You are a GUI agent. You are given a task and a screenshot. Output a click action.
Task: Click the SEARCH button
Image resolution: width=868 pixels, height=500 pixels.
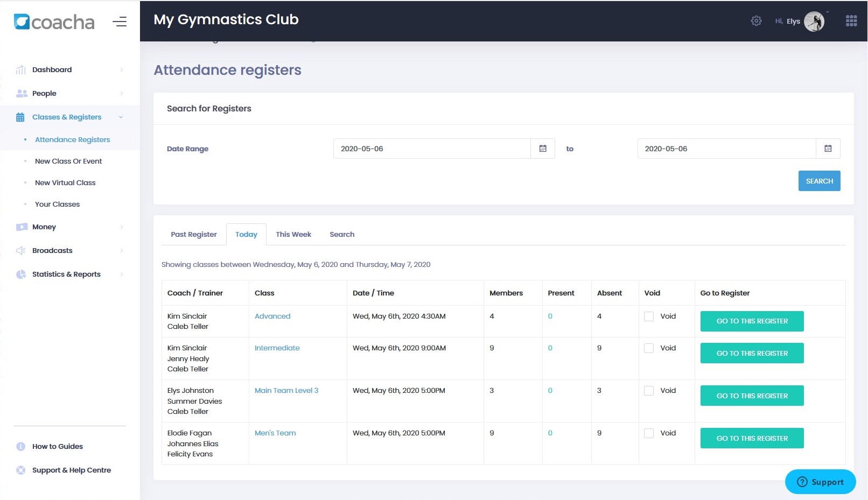pos(819,181)
